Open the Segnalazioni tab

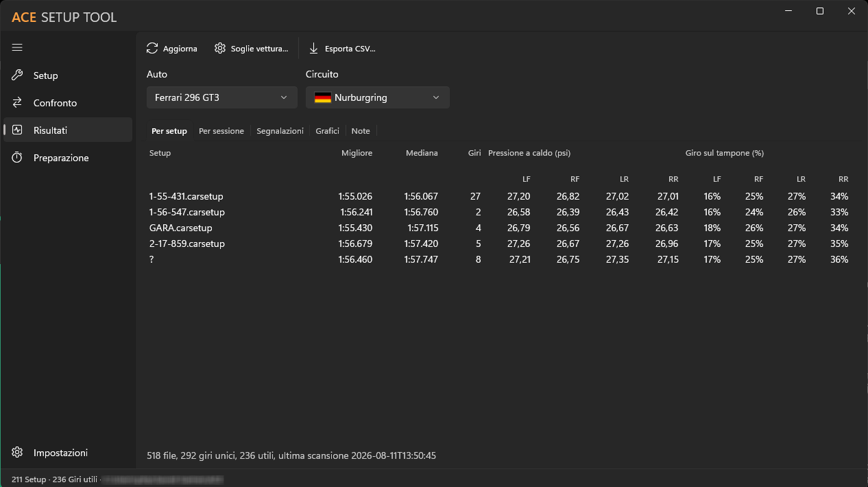coord(280,131)
